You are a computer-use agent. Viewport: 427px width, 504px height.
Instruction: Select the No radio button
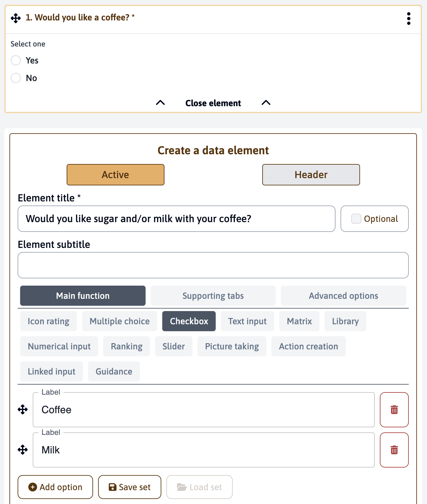(x=16, y=78)
